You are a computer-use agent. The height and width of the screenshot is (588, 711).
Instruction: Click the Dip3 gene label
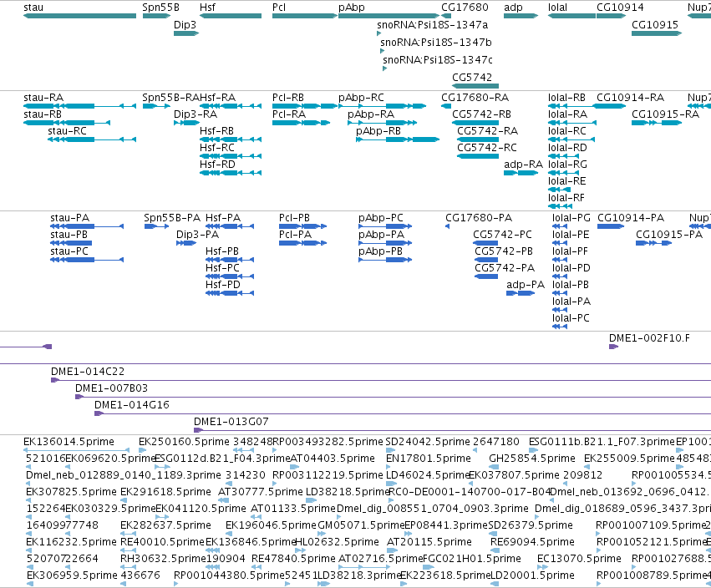[x=185, y=24]
